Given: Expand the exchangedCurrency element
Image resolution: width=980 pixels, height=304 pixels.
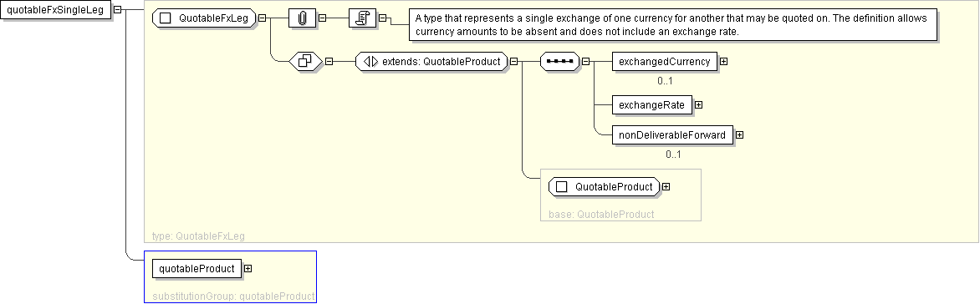Looking at the screenshot, I should click(724, 61).
